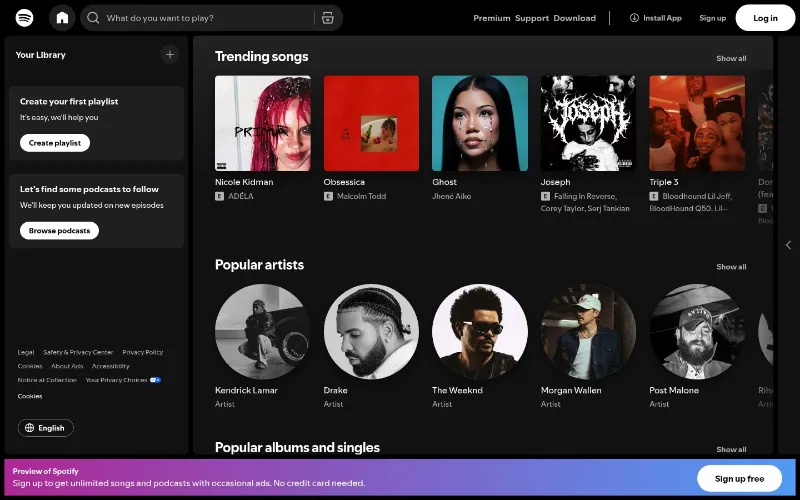Open Premium in top navigation

491,18
